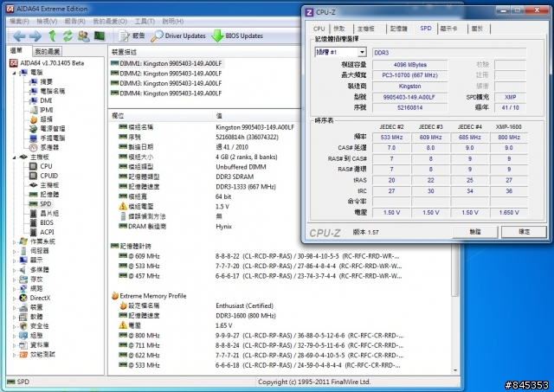Expand the 作業系統 operating system node
The width and height of the screenshot is (554, 392).
point(15,242)
